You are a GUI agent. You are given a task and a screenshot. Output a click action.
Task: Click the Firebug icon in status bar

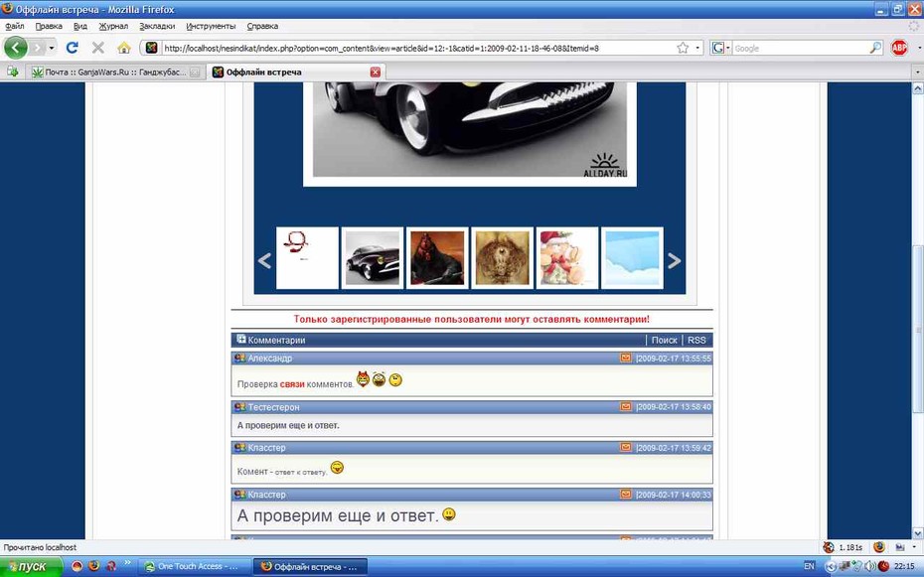point(879,547)
